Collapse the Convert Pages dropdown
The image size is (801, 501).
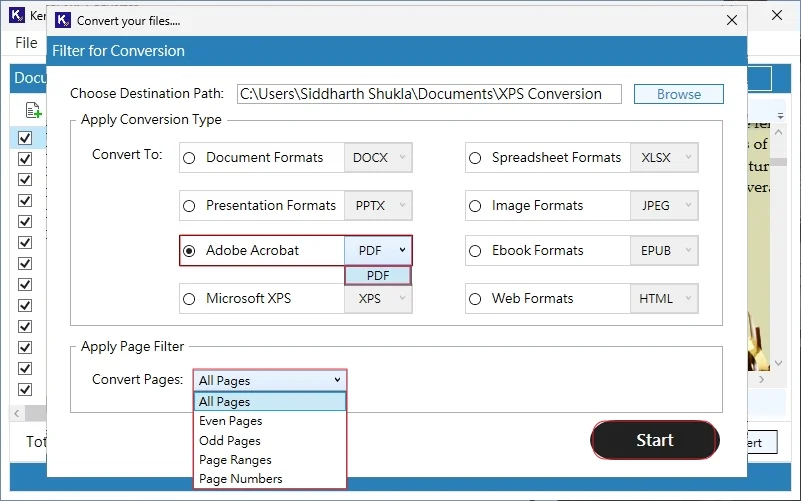pyautogui.click(x=270, y=380)
